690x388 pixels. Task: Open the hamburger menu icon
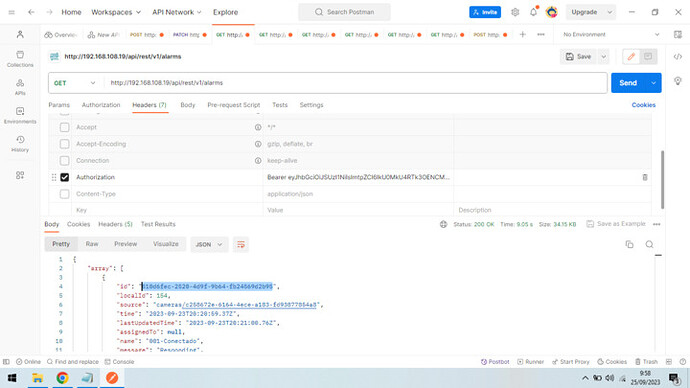11,12
